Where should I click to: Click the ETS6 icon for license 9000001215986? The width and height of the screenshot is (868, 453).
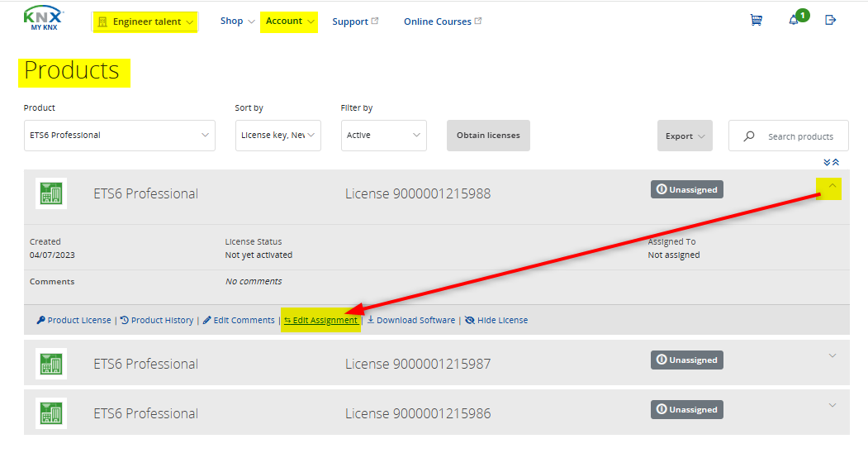pyautogui.click(x=51, y=413)
